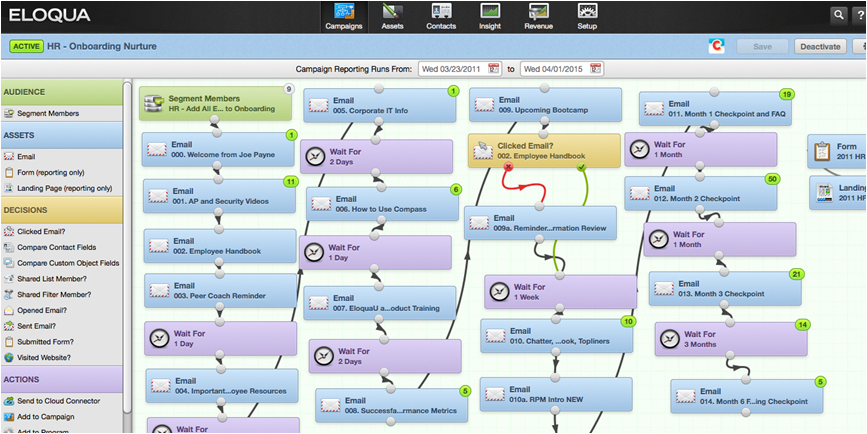
Task: Open the Assets section icon
Action: point(392,17)
